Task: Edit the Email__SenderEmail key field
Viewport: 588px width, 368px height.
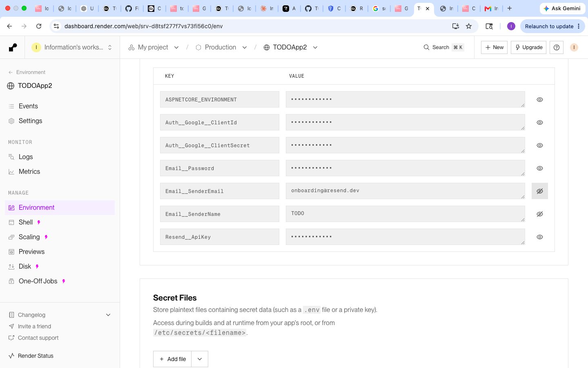Action: (220, 191)
